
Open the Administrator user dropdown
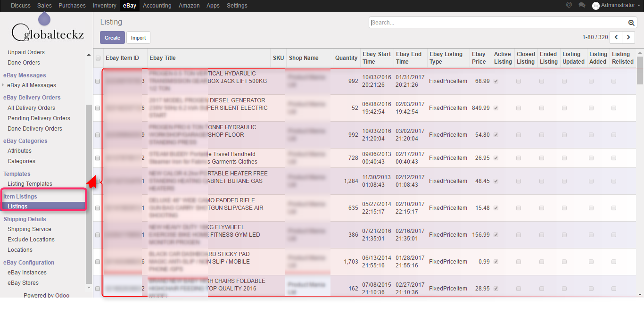click(x=617, y=5)
